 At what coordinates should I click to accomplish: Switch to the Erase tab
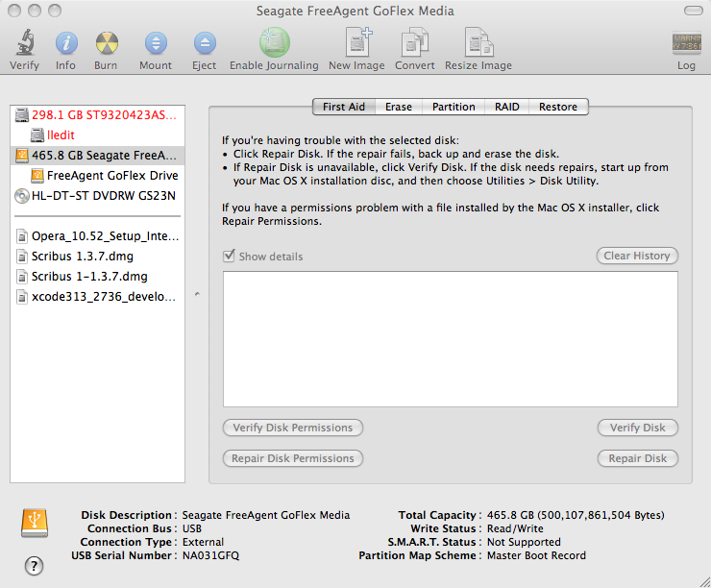(399, 107)
